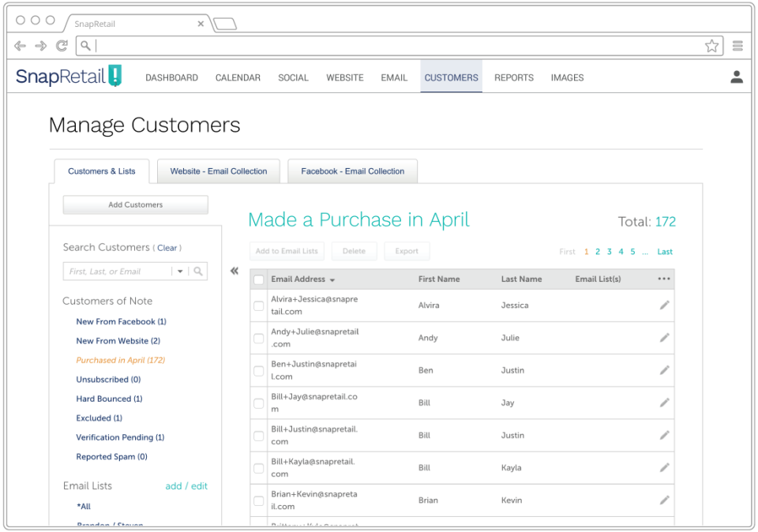Check the Alvira+Jessica row checkbox

(x=259, y=305)
